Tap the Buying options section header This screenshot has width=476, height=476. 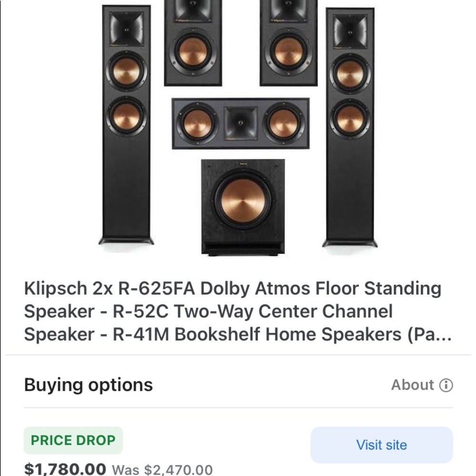click(x=88, y=385)
